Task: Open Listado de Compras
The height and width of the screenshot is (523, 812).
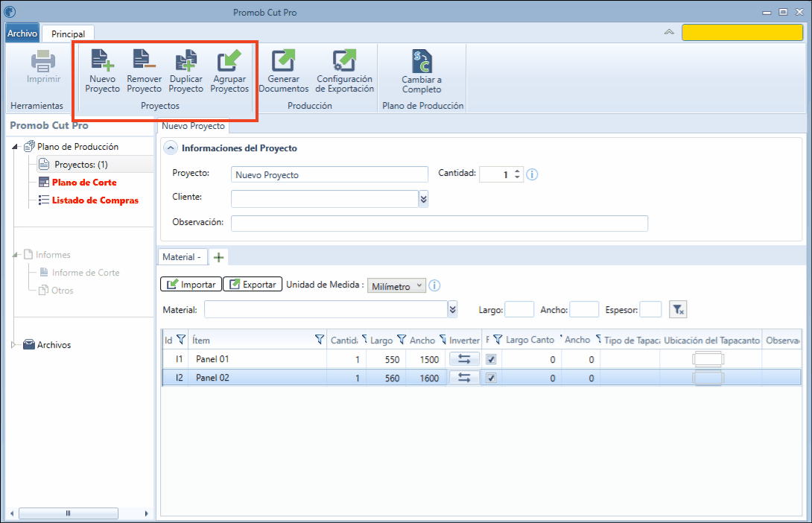Action: 95,200
